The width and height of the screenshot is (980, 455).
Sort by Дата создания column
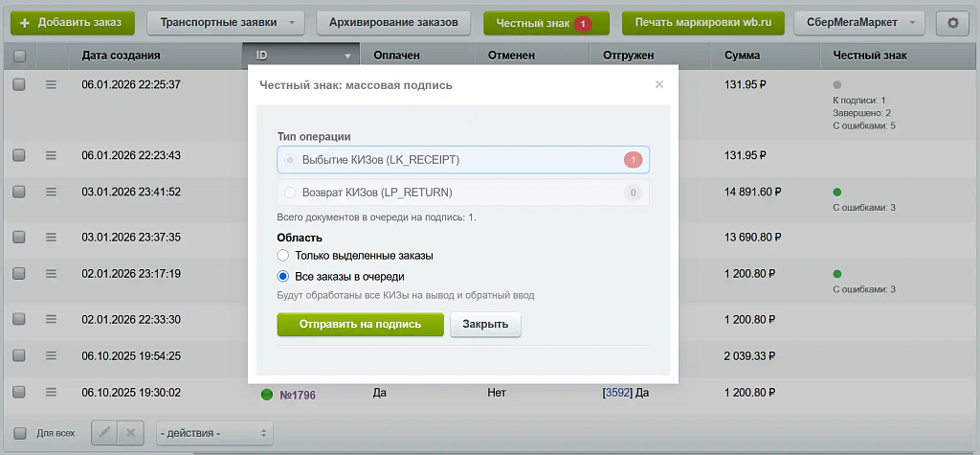121,55
